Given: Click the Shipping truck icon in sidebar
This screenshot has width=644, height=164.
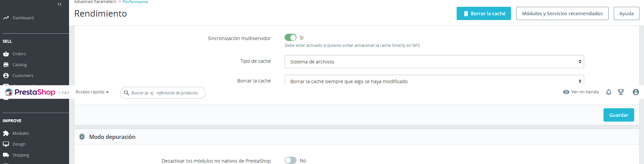Looking at the screenshot, I should click(x=6, y=155).
